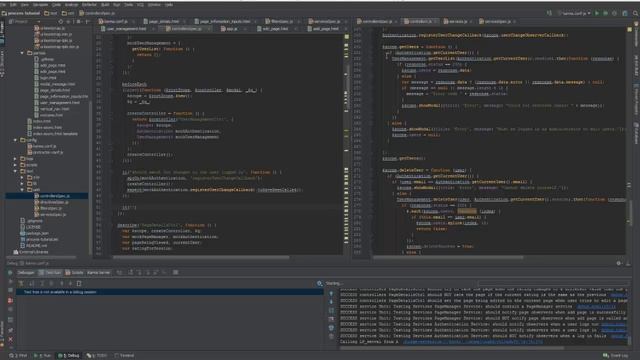This screenshot has height=360, width=640.
Task: Run the karma.conf.js configuration with green play icon
Action: (597, 13)
